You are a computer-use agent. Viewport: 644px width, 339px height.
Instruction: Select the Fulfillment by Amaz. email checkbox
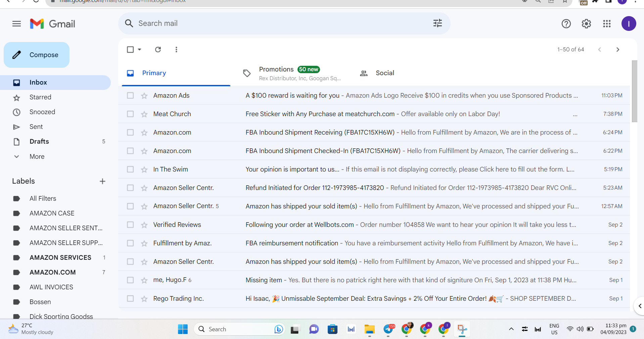[130, 243]
